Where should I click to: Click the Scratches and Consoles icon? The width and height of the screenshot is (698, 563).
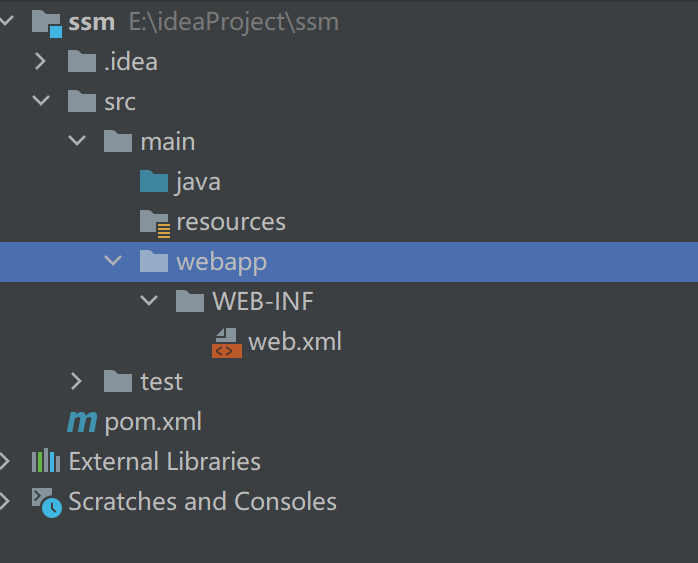click(x=46, y=501)
